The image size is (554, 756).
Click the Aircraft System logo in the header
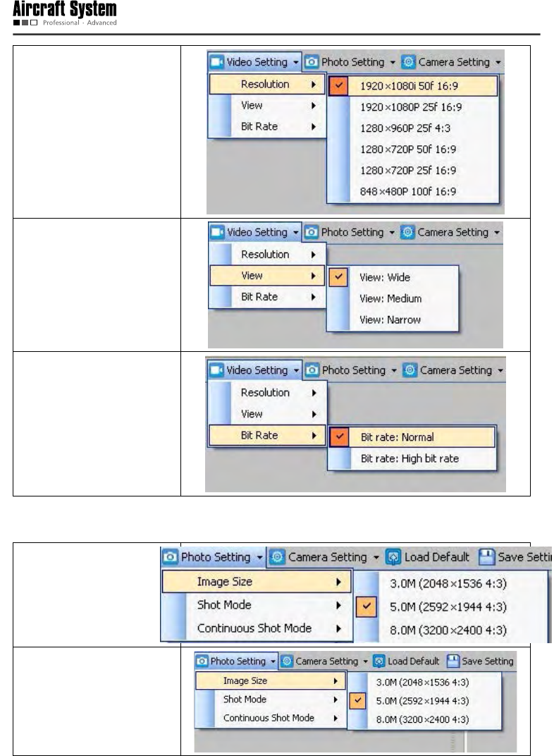65,13
